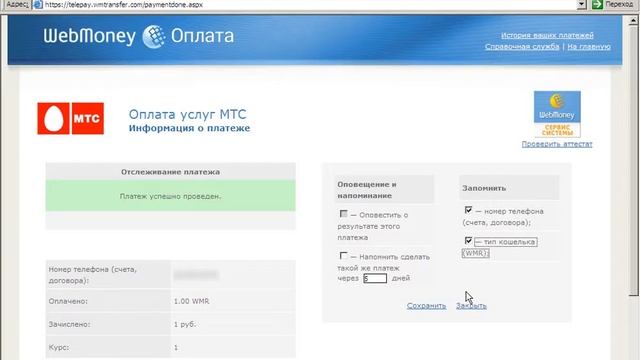640x360 pixels.
Task: Uncheck the тип кошелька WMR checkbox
Action: tap(468, 241)
